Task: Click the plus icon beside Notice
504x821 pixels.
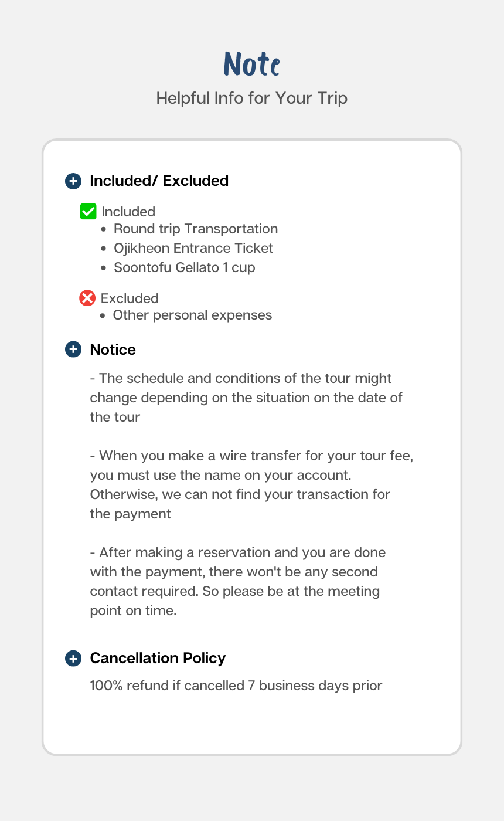Action: point(73,350)
